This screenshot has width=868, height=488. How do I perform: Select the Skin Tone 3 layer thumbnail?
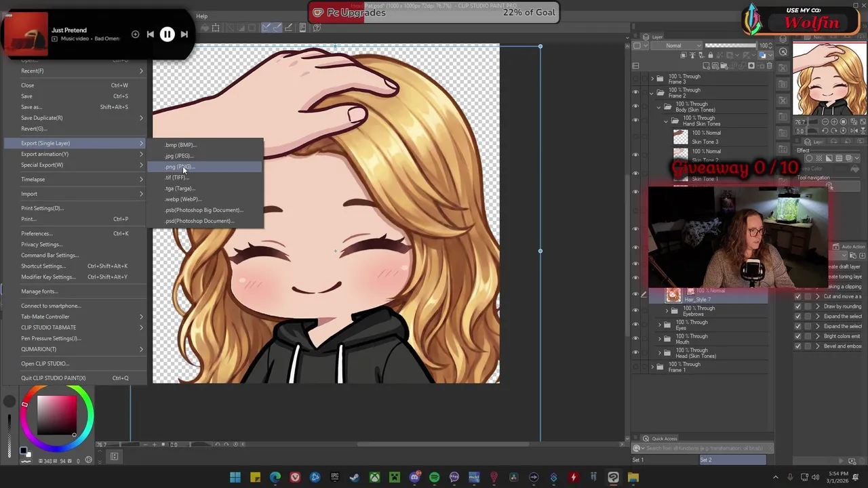pos(680,137)
